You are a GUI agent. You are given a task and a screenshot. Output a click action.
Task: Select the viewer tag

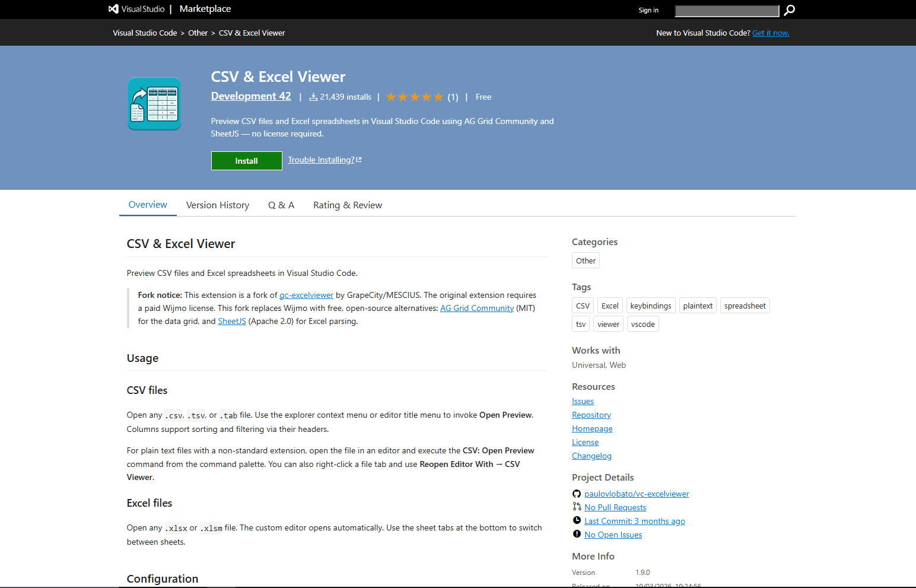click(x=608, y=324)
